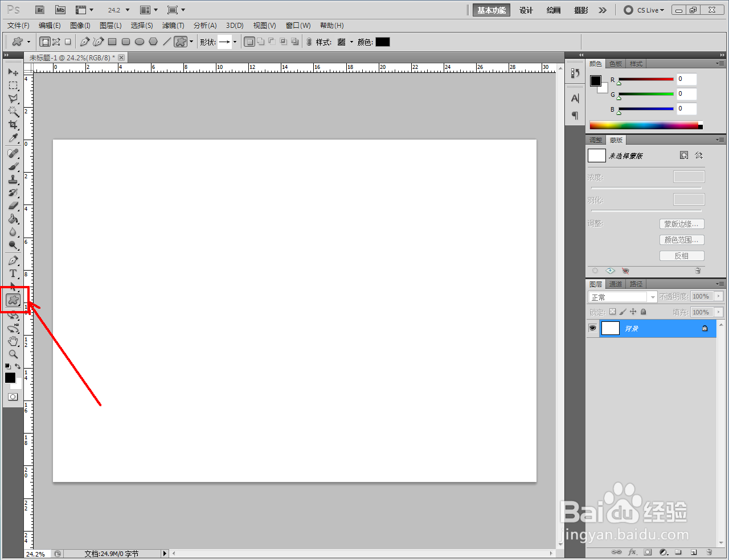Select the Paint Bucket tool
729x560 pixels.
click(13, 219)
